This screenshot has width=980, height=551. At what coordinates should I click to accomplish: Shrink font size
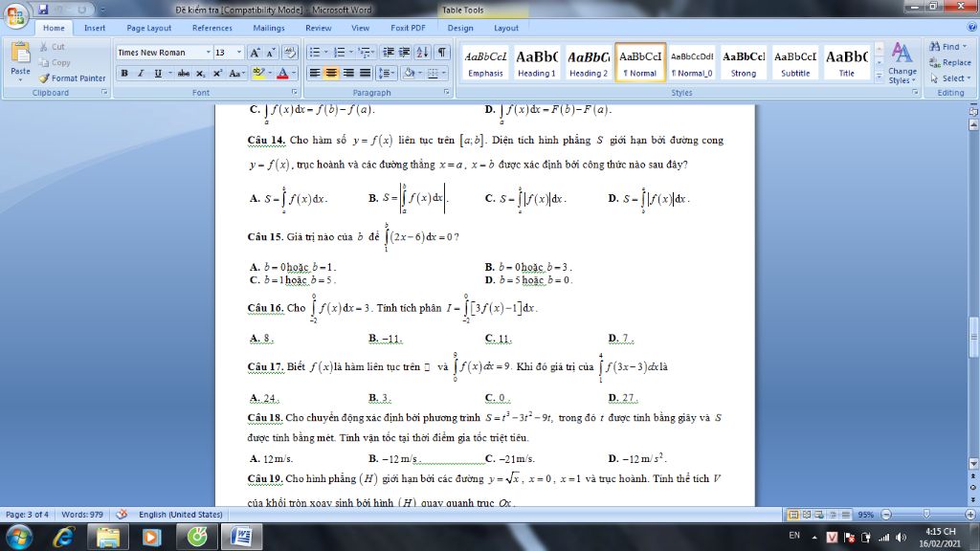(x=270, y=53)
